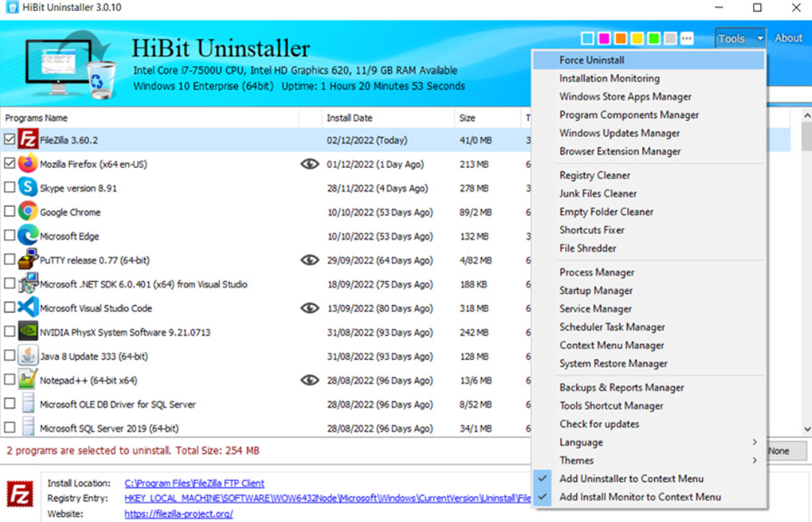Sort by Size column header
Image resolution: width=812 pixels, height=522 pixels.
pyautogui.click(x=487, y=118)
